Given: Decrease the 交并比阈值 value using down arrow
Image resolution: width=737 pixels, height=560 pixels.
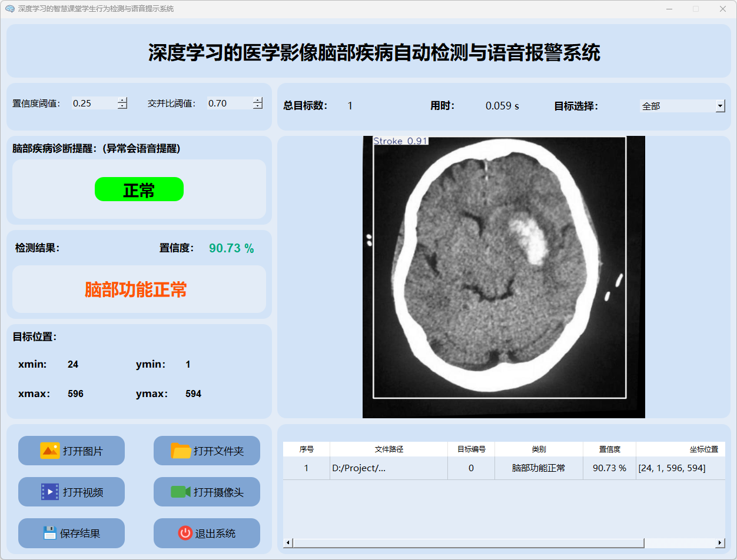Looking at the screenshot, I should coord(258,106).
